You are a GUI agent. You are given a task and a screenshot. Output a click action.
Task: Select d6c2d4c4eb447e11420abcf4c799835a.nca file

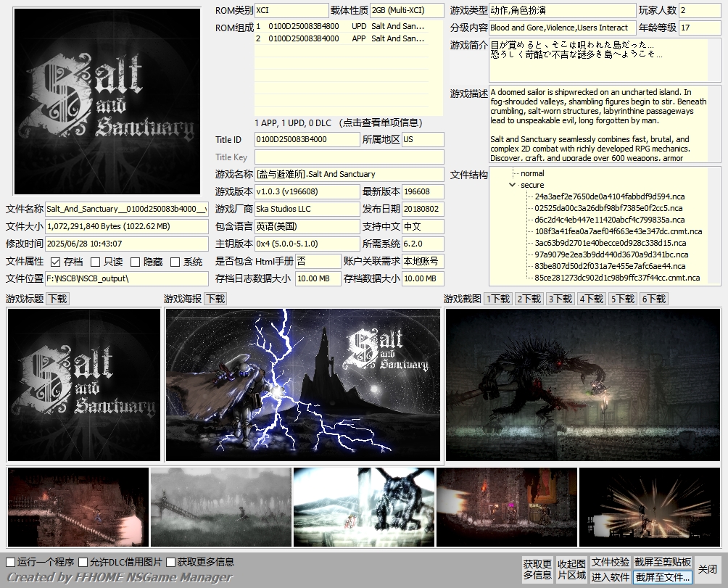(610, 220)
